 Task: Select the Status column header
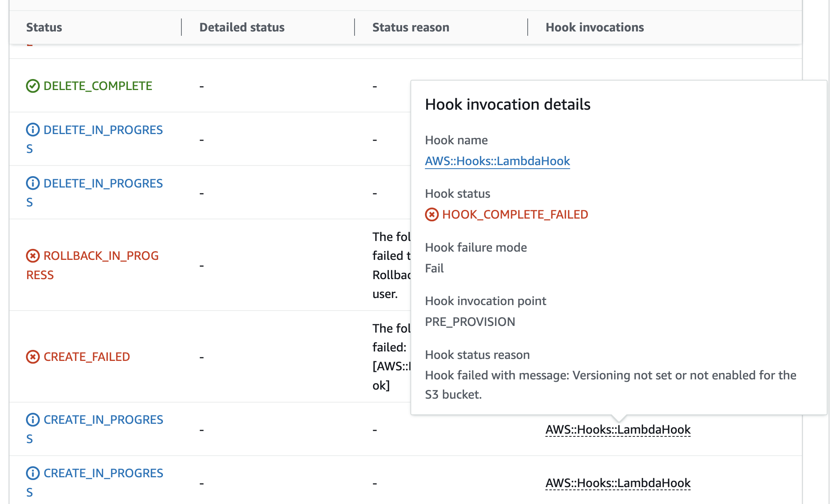pos(44,27)
